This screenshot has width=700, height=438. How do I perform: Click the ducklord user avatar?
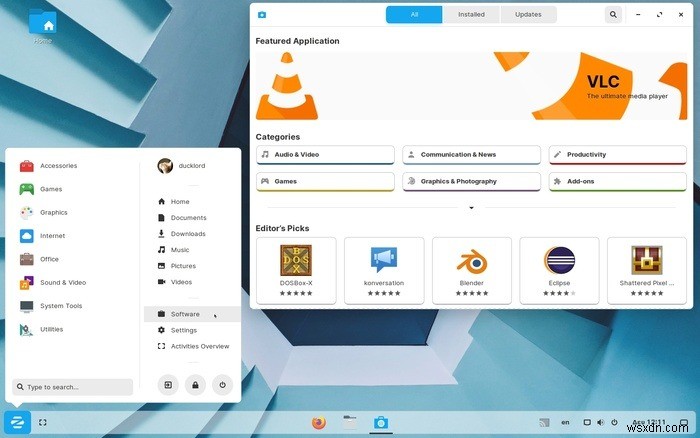point(165,166)
